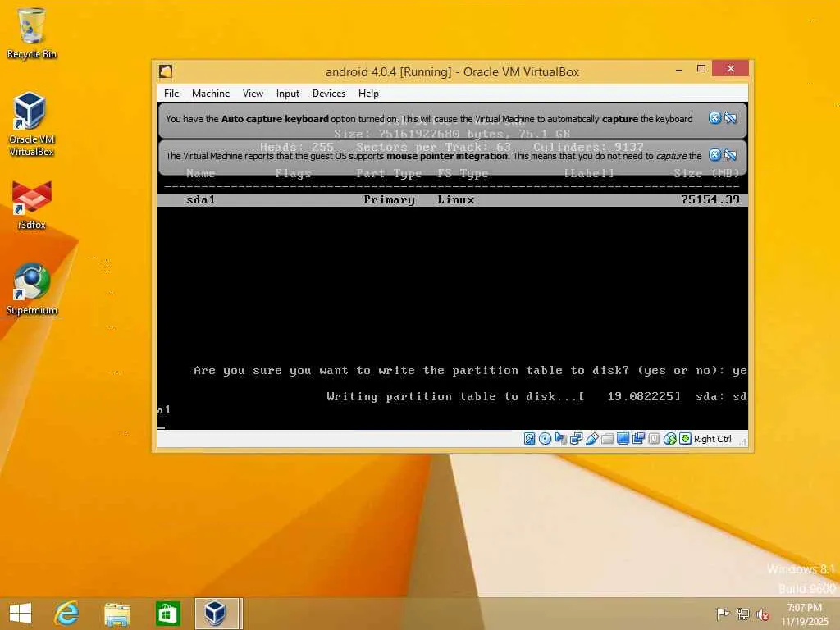Select the sda1 partition row
The width and height of the screenshot is (840, 630).
point(453,200)
